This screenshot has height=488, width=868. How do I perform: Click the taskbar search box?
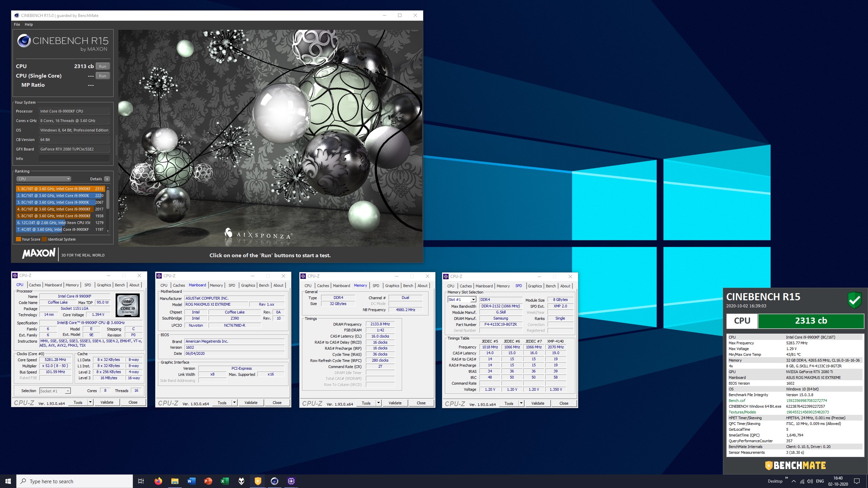pos(75,481)
